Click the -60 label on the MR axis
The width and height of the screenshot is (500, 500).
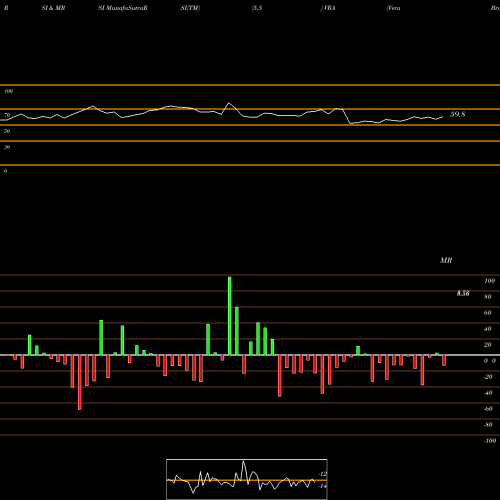tap(488, 409)
